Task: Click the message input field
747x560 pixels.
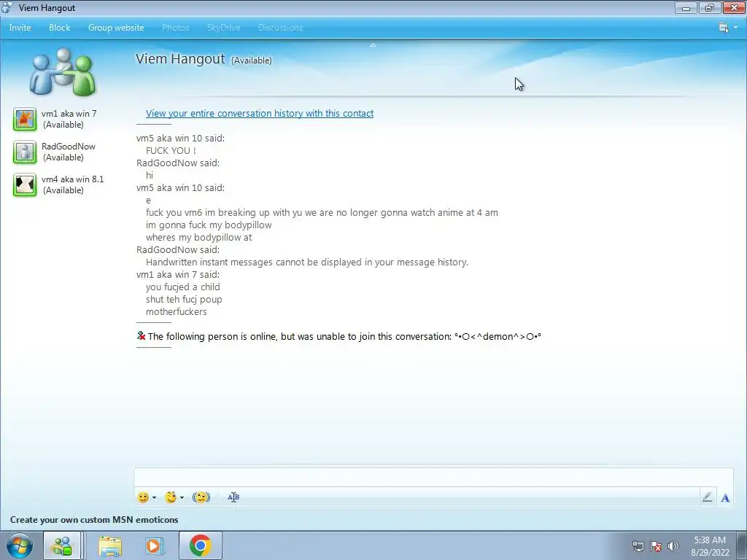Action: [433, 477]
